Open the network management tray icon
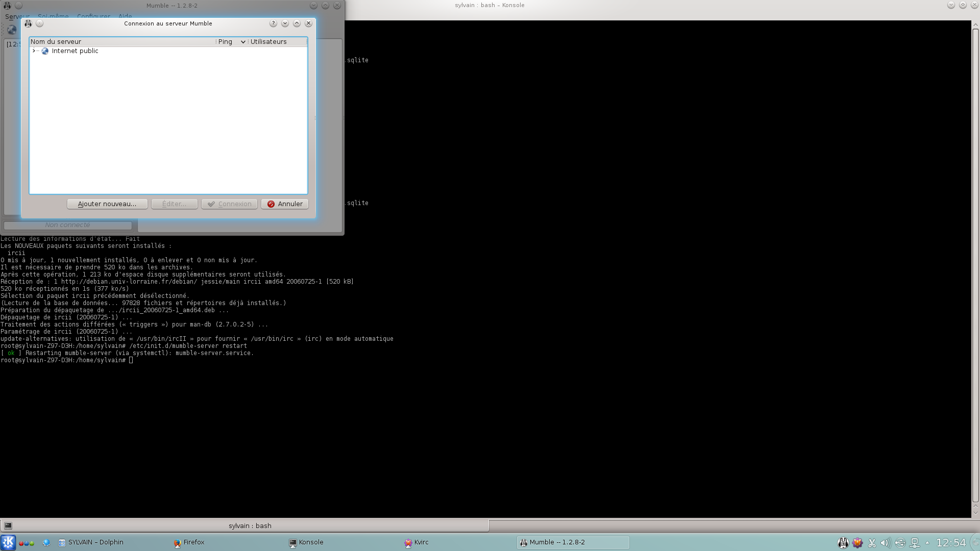 915,543
